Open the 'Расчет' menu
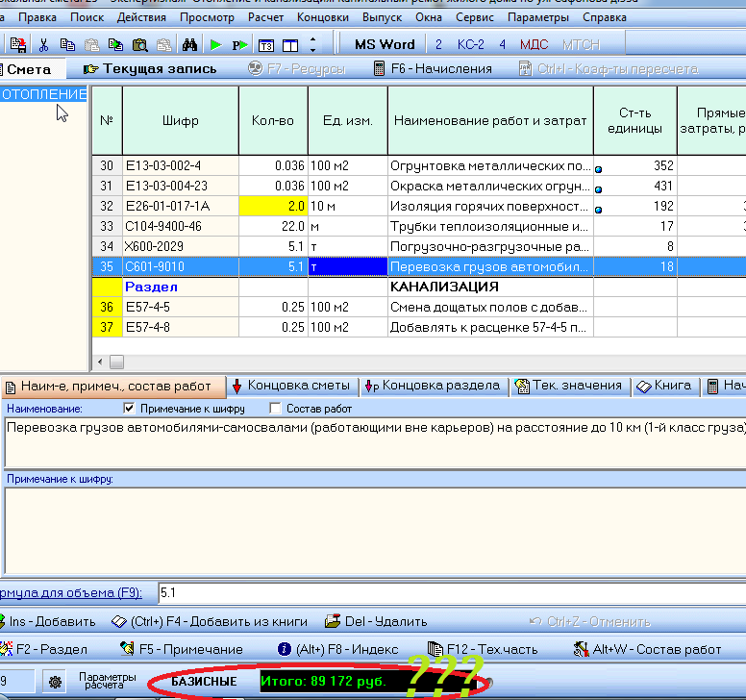This screenshot has width=746, height=700. pos(265,17)
